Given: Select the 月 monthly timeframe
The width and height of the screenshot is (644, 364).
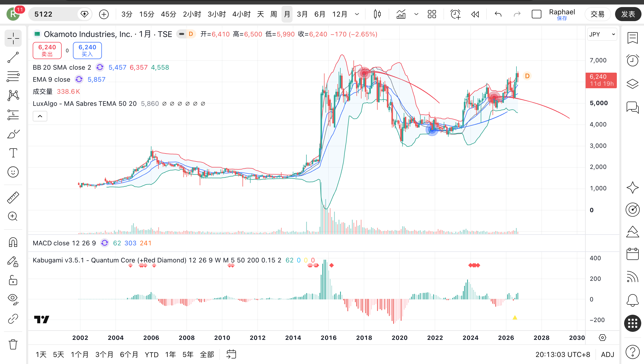Looking at the screenshot, I should (x=287, y=14).
